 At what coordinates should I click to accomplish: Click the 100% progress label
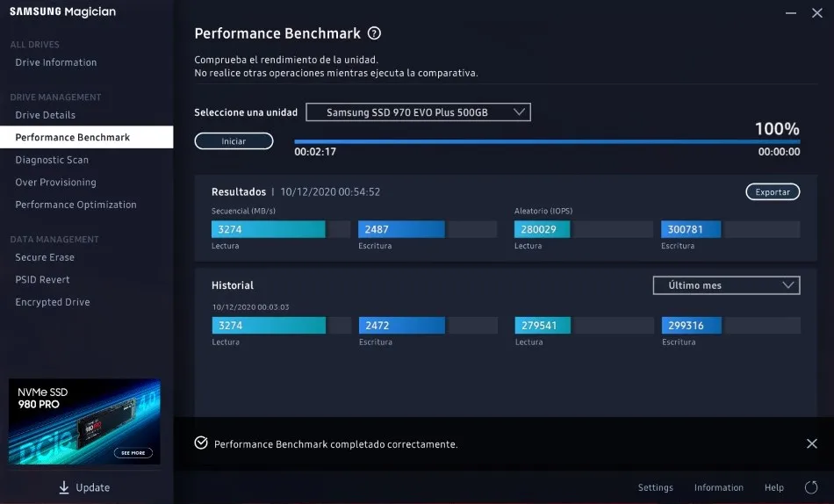point(777,129)
